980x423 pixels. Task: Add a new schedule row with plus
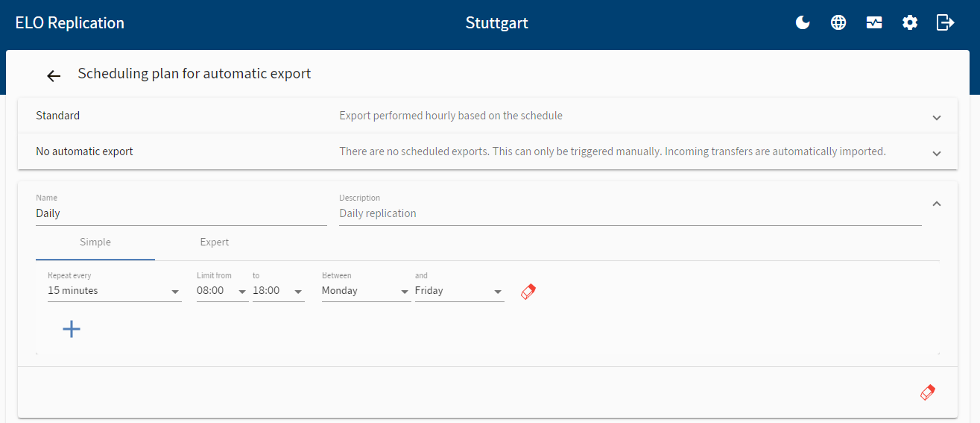pos(72,329)
